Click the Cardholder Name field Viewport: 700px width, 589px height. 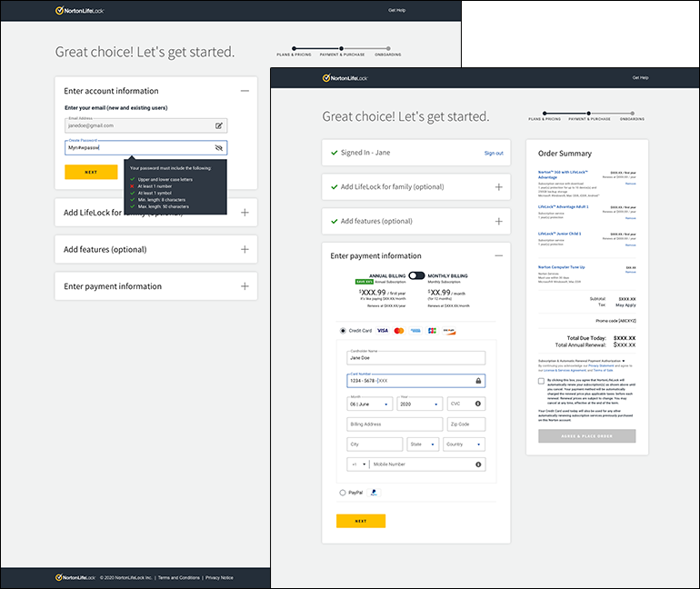click(415, 358)
